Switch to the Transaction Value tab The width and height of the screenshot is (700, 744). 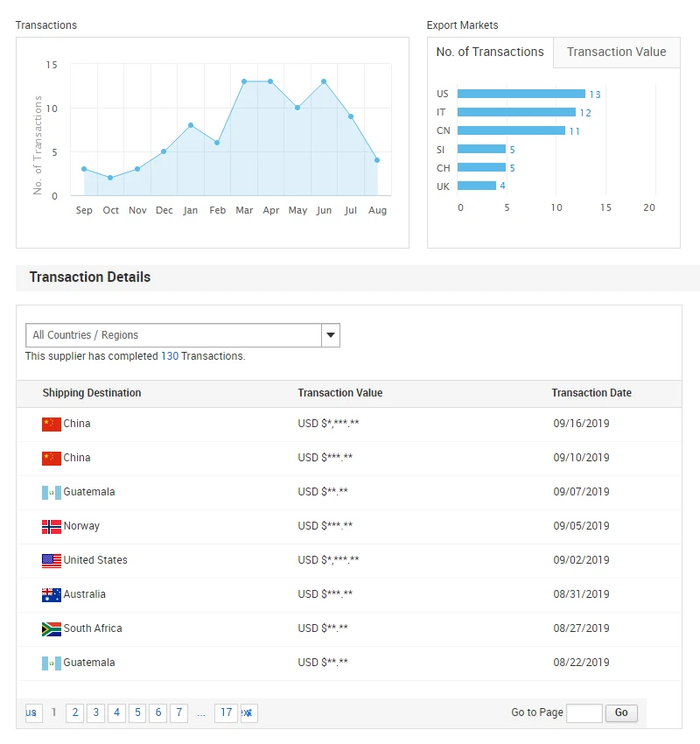click(x=616, y=53)
